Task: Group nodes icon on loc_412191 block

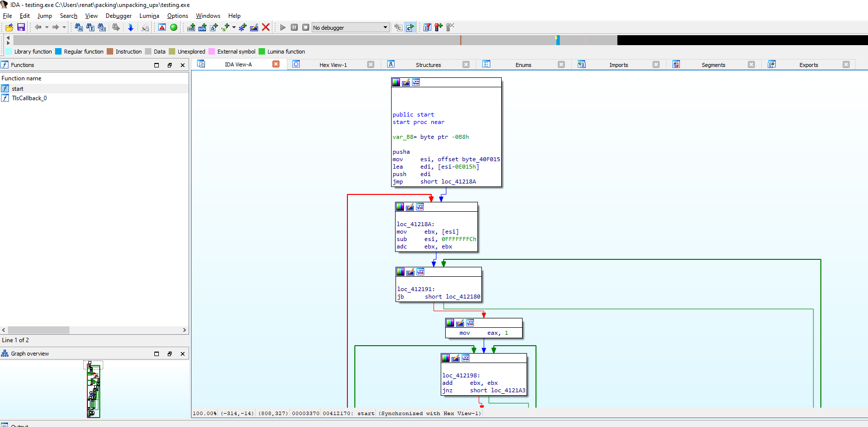Action: point(420,272)
